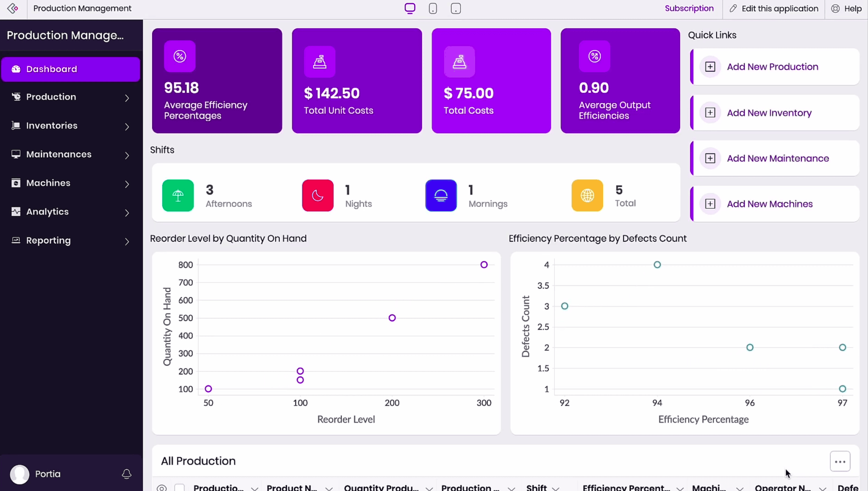Expand the Production sidebar menu chevron
This screenshot has width=868, height=491.
click(127, 98)
